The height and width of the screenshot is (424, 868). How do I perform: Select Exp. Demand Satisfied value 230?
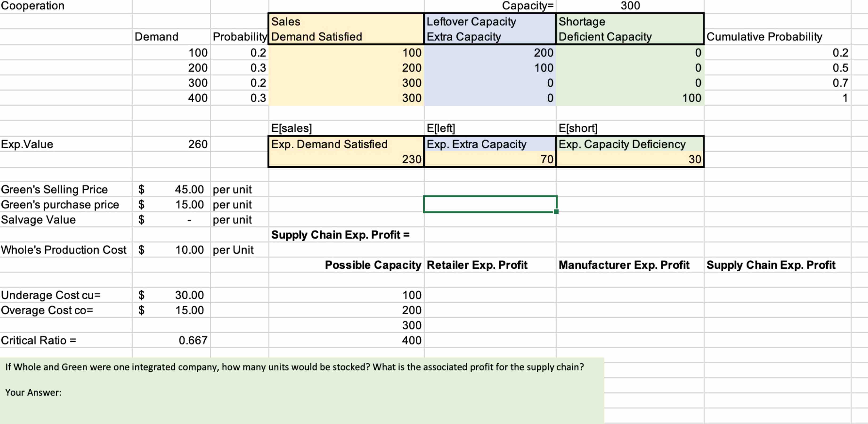(x=346, y=159)
